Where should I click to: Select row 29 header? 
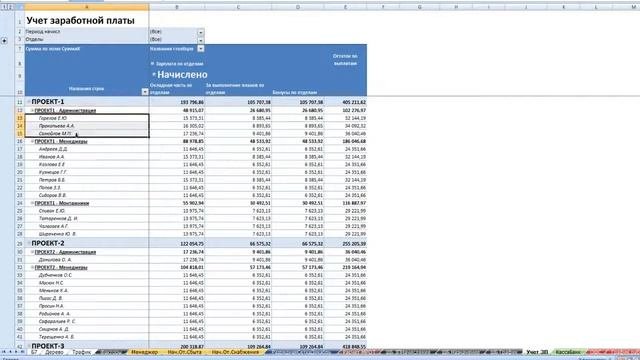[x=20, y=243]
